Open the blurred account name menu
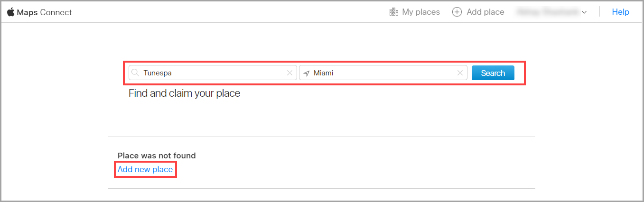This screenshot has width=644, height=202. point(547,12)
